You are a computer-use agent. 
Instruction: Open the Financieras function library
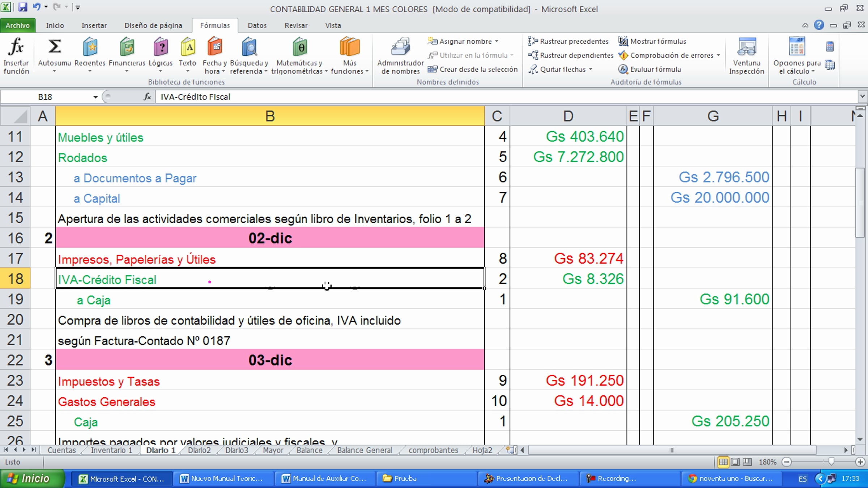[127, 47]
